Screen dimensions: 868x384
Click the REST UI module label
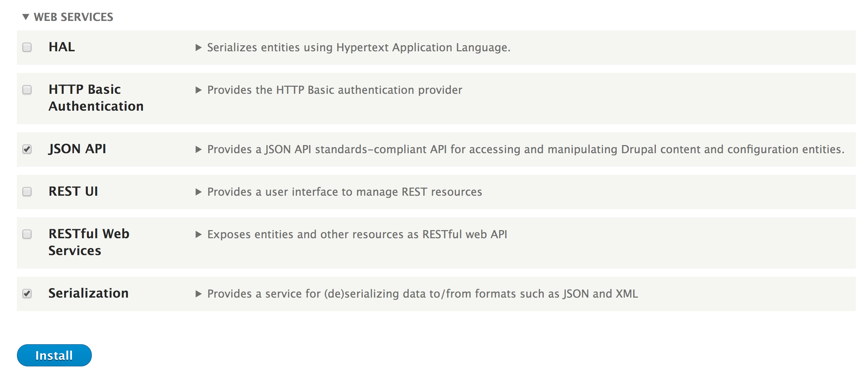pyautogui.click(x=73, y=191)
